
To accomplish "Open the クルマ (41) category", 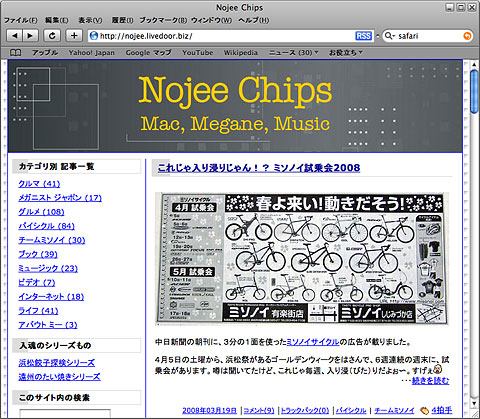I will [x=39, y=184].
